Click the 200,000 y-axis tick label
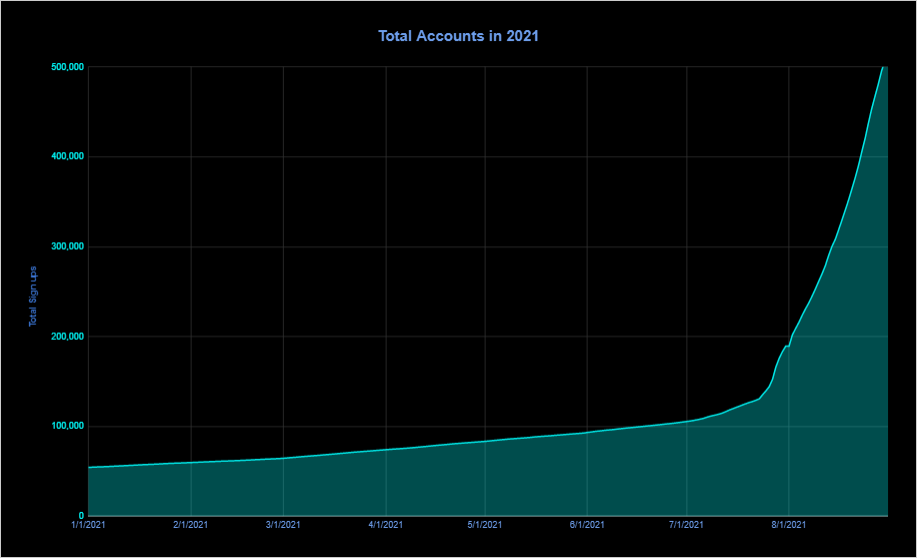 coord(65,337)
